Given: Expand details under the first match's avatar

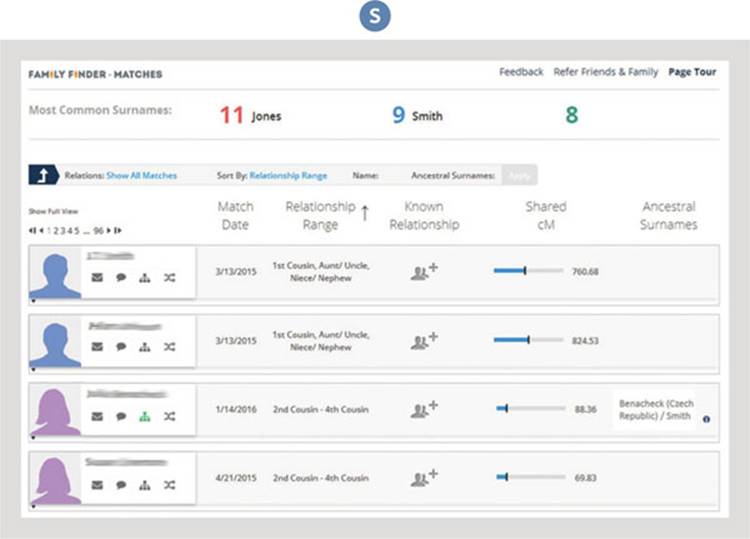Looking at the screenshot, I should tap(33, 300).
